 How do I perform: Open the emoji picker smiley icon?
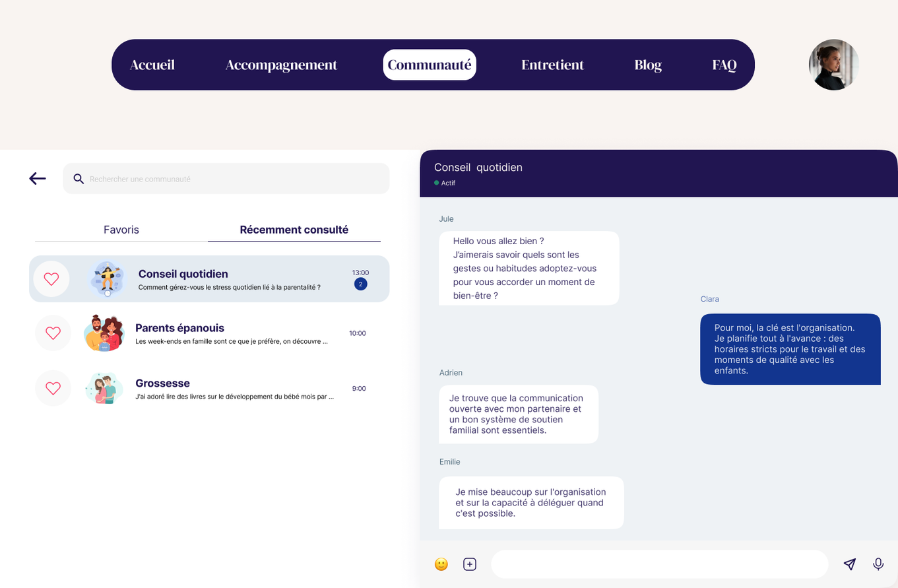tap(441, 564)
